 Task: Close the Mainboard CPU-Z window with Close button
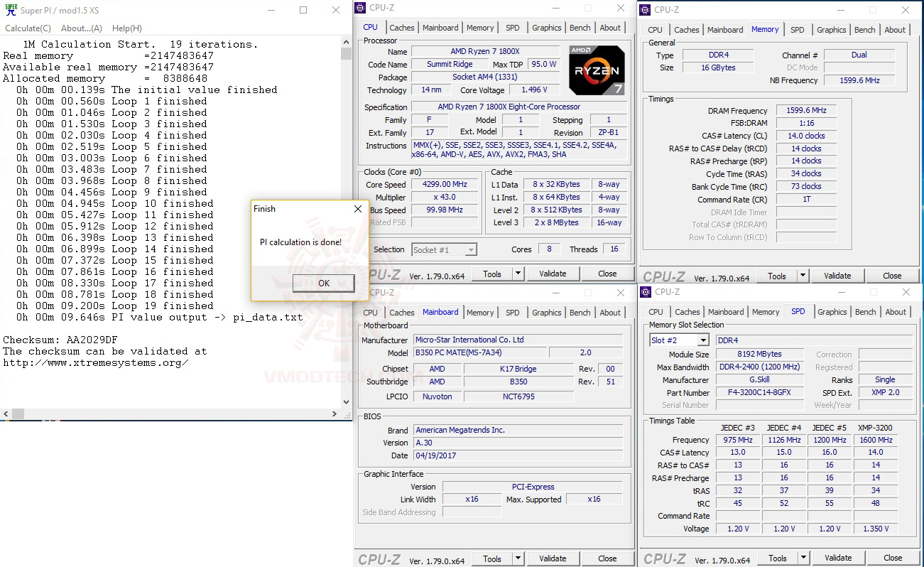(x=608, y=558)
